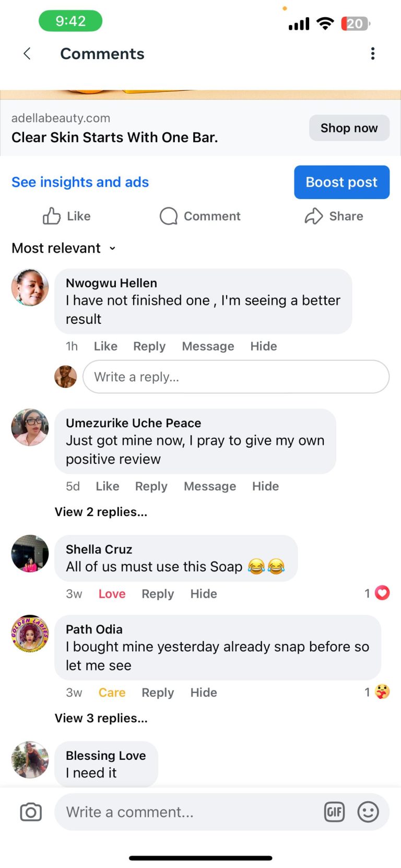Click the Write a reply field
401x868 pixels.
(235, 377)
